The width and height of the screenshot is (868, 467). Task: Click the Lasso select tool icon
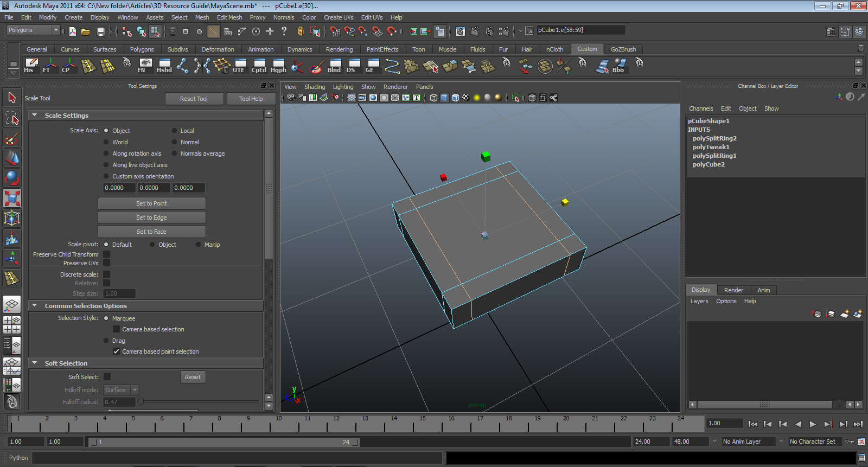tap(12, 118)
